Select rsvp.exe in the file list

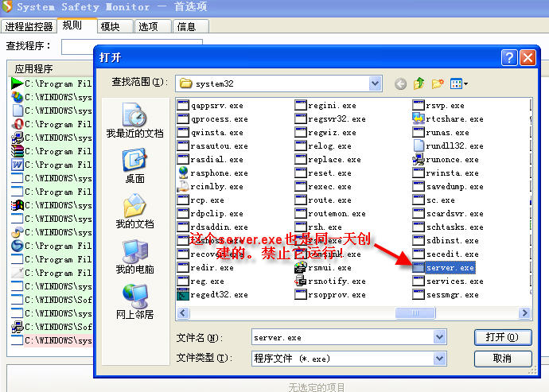coord(438,105)
